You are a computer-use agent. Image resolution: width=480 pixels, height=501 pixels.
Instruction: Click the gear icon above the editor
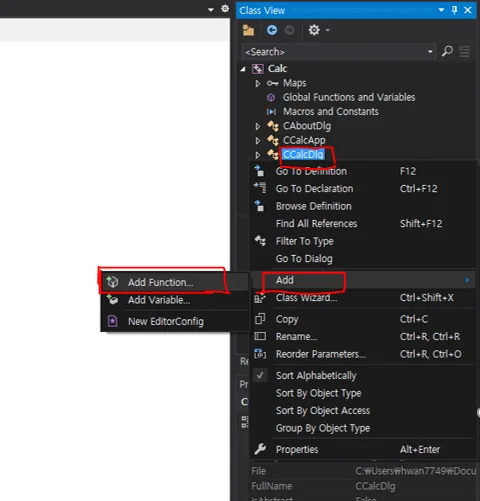click(225, 9)
